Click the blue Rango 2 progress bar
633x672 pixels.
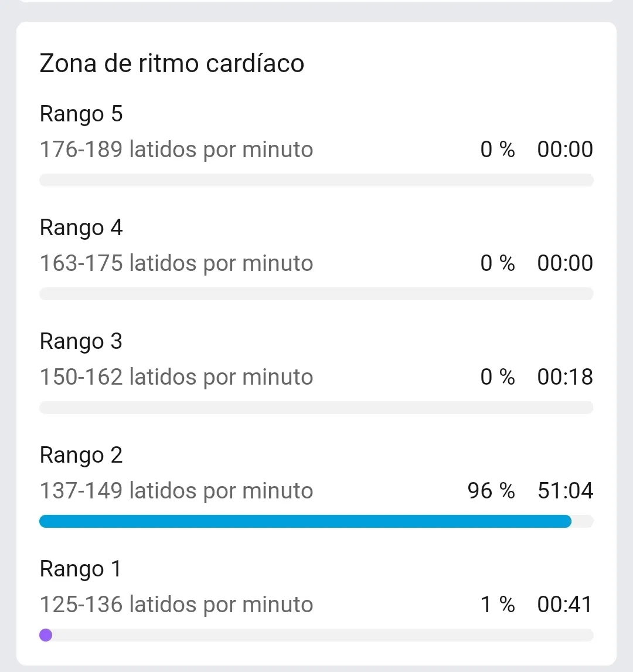pyautogui.click(x=305, y=521)
